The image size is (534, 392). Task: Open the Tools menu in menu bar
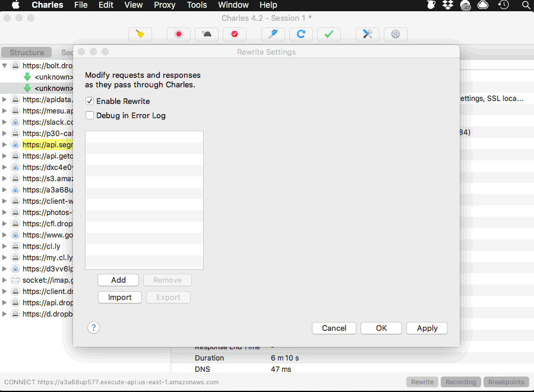197,5
